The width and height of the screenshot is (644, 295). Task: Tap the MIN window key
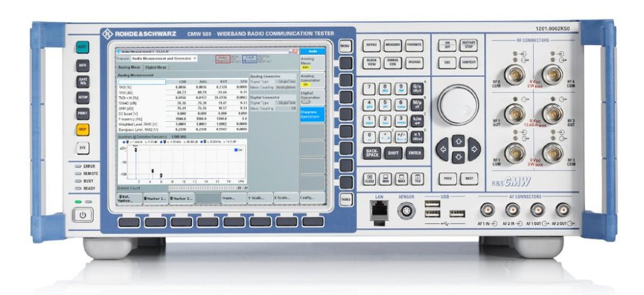click(385, 179)
